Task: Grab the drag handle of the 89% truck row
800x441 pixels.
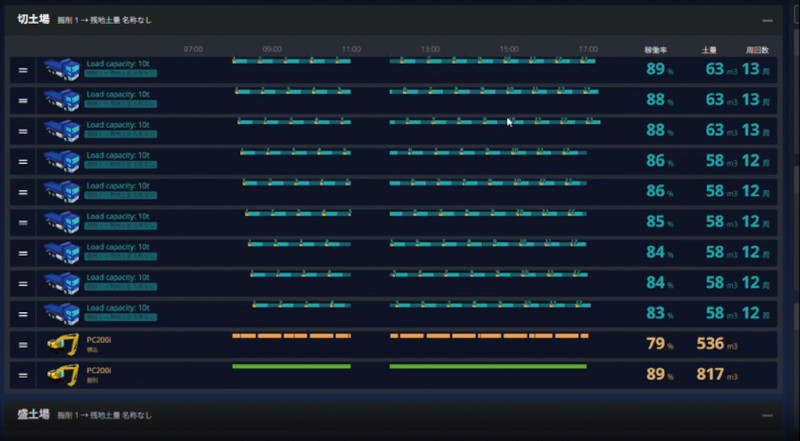Action: click(23, 70)
